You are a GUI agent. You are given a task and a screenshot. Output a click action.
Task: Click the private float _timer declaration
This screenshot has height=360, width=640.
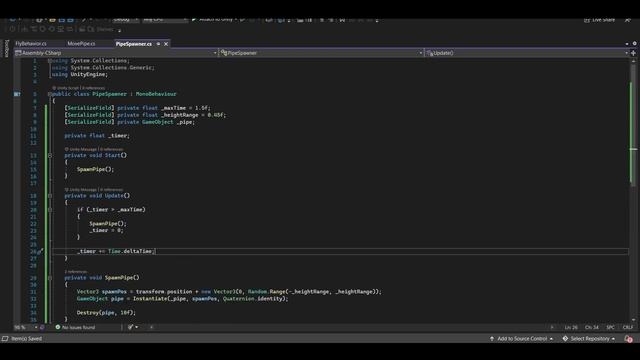97,136
